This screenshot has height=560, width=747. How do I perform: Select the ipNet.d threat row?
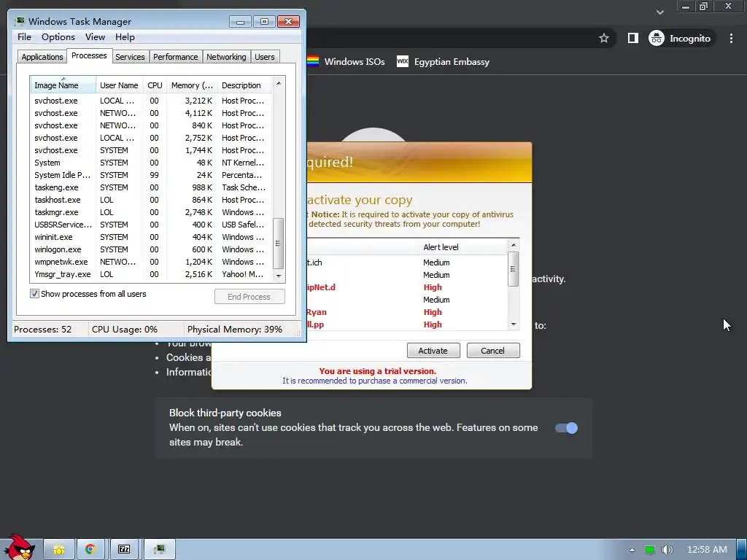(x=407, y=287)
